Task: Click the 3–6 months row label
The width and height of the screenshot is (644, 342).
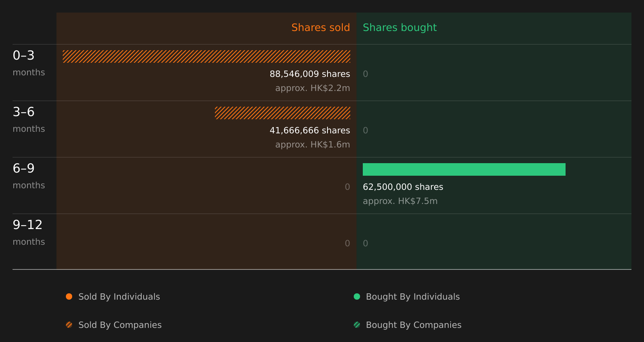Action: pos(29,120)
